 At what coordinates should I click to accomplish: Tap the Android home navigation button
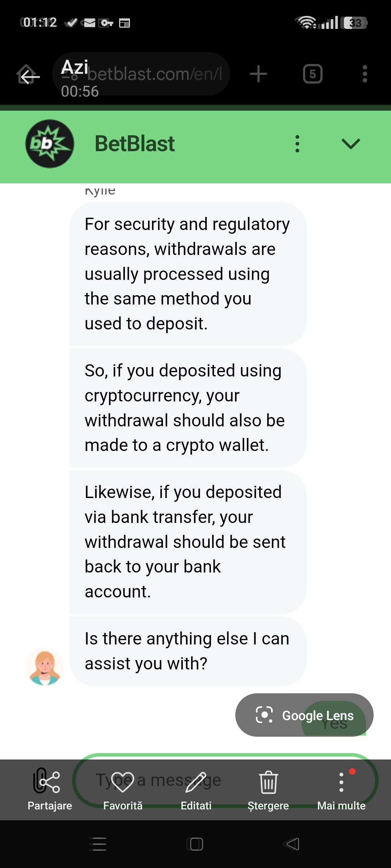195,844
